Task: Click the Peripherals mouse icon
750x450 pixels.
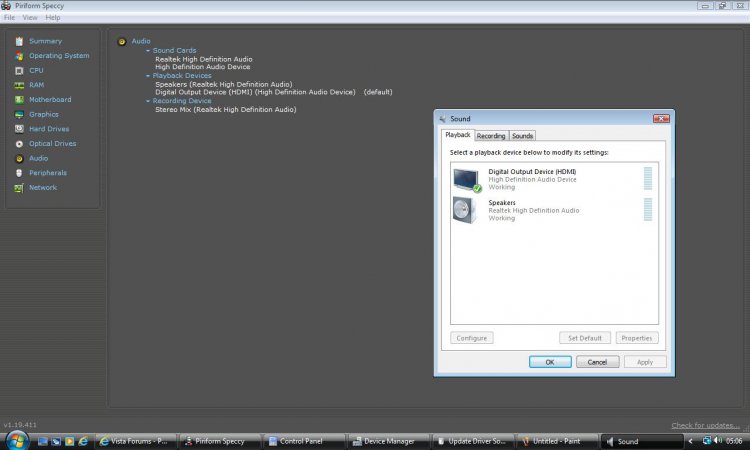Action: (19, 173)
